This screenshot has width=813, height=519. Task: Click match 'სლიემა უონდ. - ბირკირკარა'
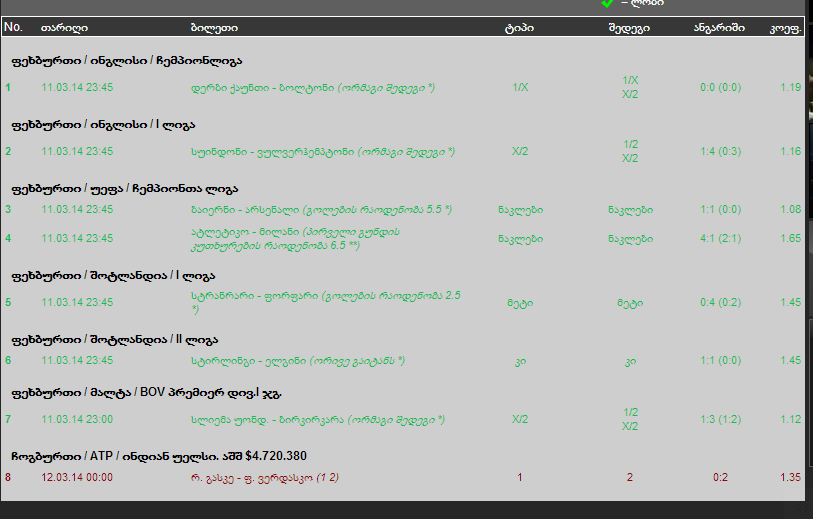pos(267,419)
